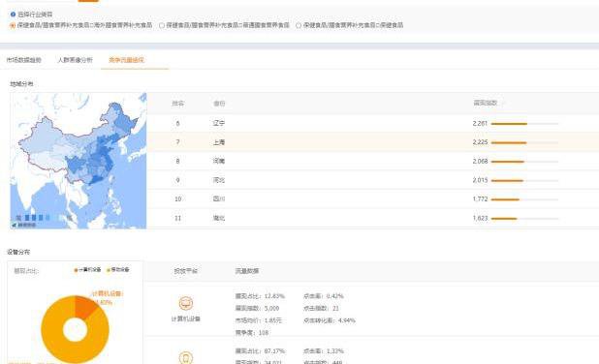
Task: Click the 地域分布 section heading
Action: click(21, 84)
